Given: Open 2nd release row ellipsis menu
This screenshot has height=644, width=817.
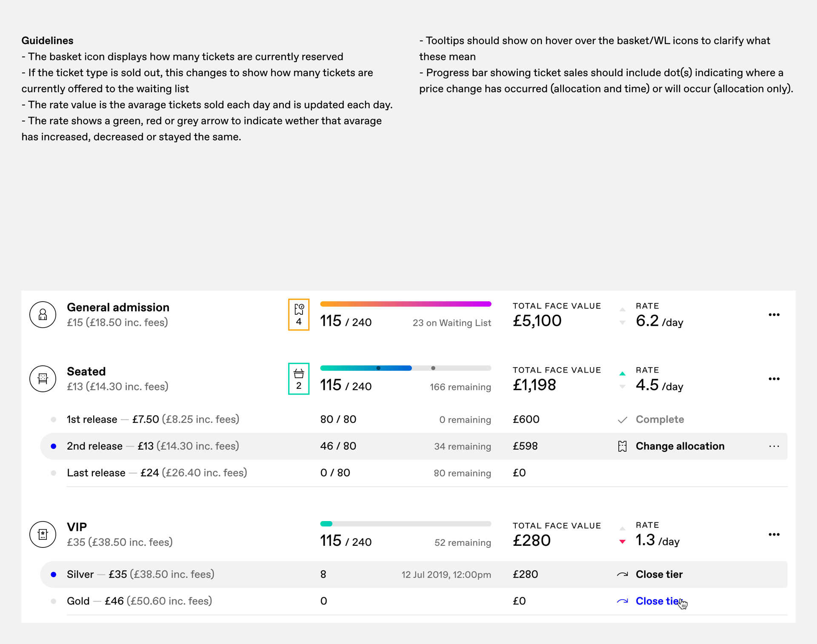Looking at the screenshot, I should click(774, 446).
